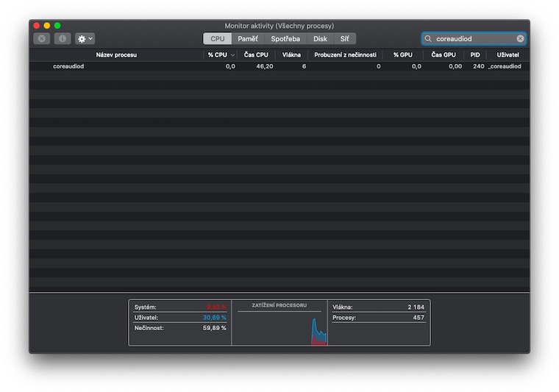559x392 pixels.
Task: Click the stop process toolbar icon
Action: coord(41,38)
